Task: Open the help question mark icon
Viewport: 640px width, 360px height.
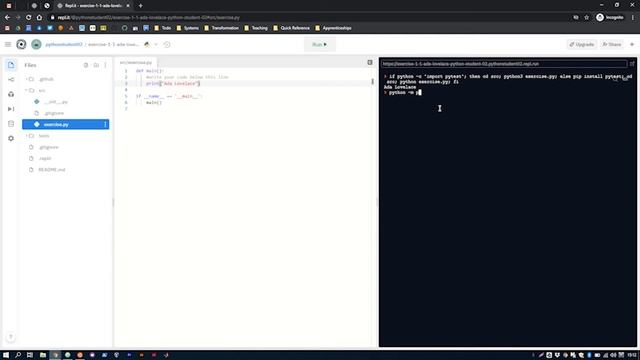Action: pyautogui.click(x=11, y=337)
